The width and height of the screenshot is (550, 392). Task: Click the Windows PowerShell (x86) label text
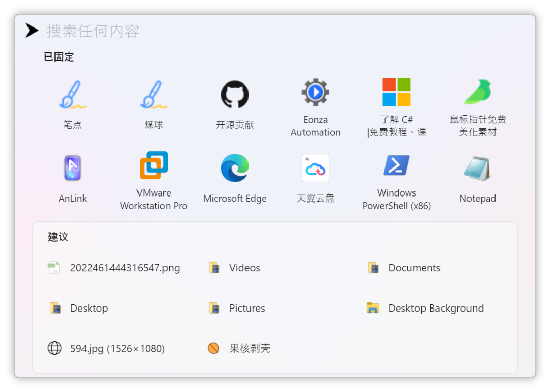click(x=396, y=199)
